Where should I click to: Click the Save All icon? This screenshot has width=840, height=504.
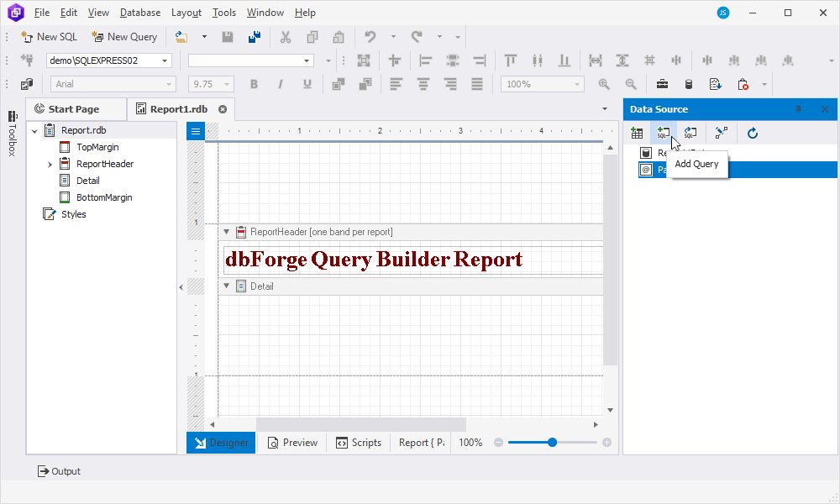(x=255, y=37)
